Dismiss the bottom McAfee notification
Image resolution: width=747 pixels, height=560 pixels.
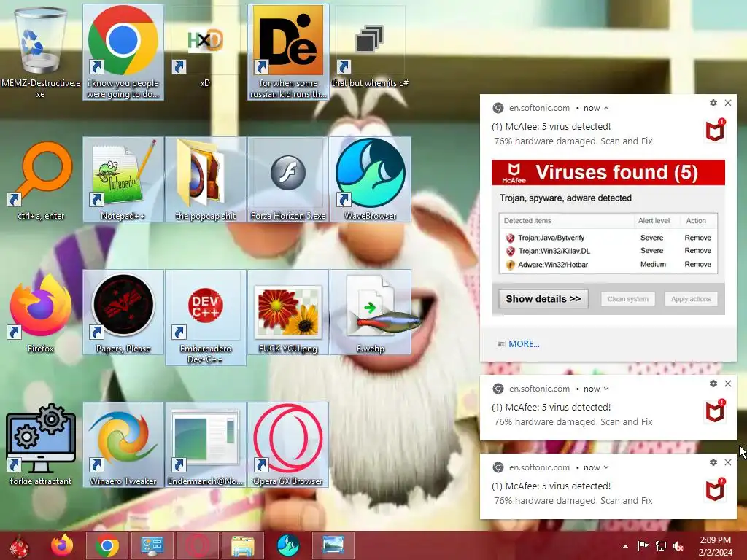[728, 462]
